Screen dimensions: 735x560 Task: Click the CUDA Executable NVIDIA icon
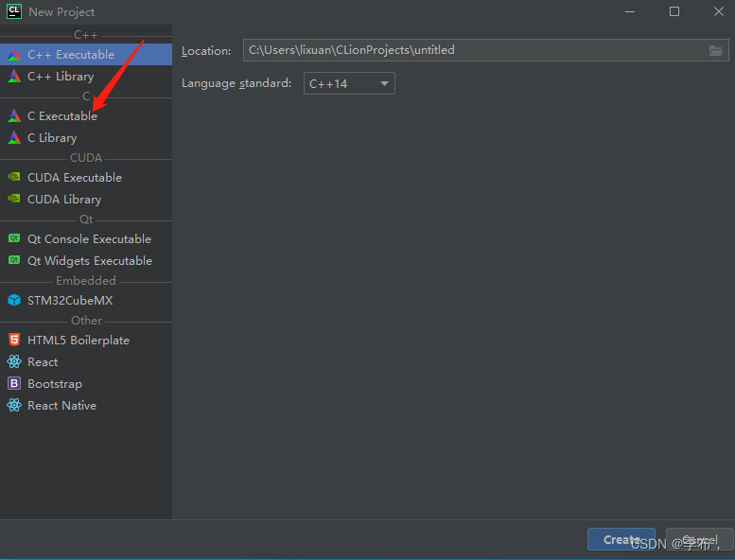(14, 177)
